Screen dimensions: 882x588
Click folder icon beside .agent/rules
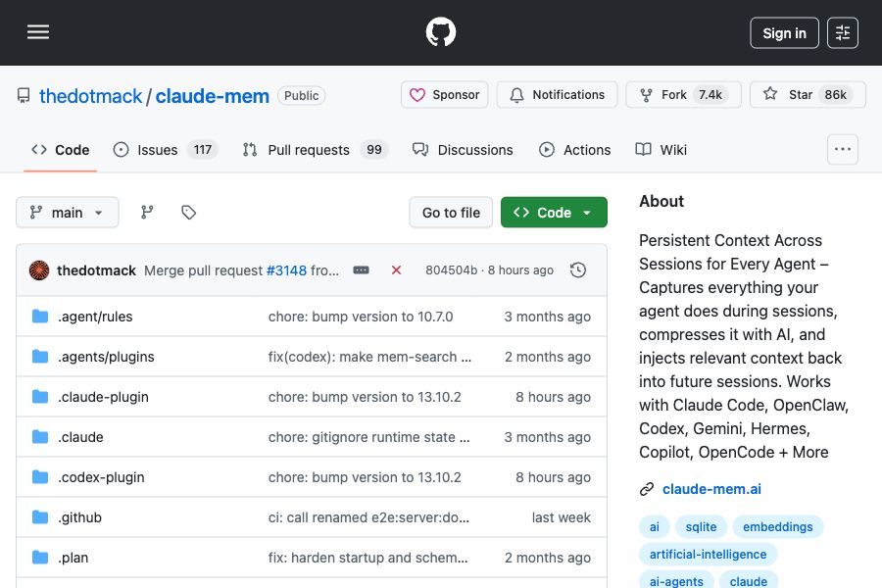click(x=40, y=317)
